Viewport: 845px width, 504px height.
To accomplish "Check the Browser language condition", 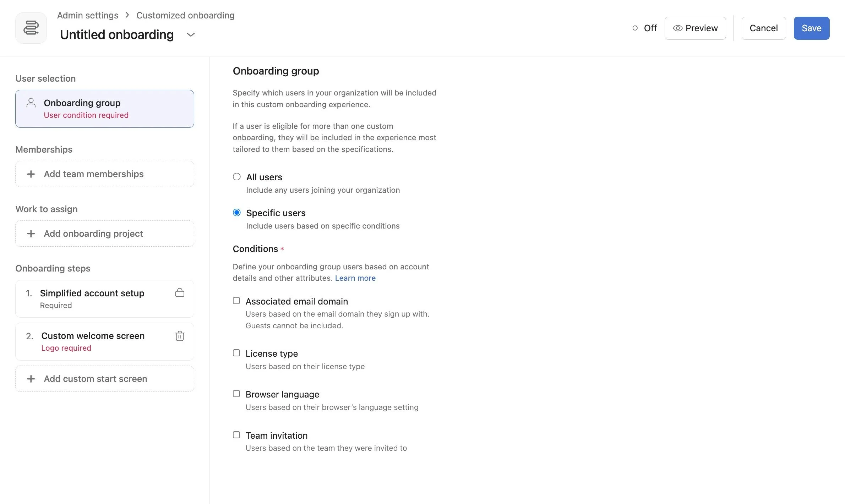I will [237, 393].
